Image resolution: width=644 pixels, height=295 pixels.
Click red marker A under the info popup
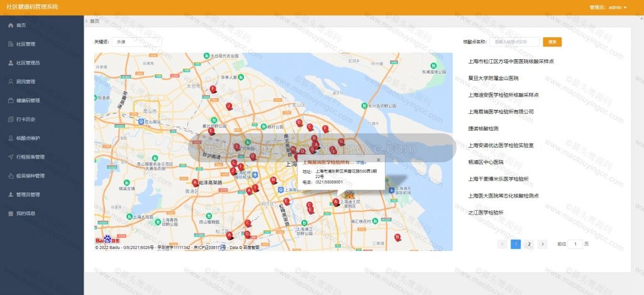coord(336,202)
